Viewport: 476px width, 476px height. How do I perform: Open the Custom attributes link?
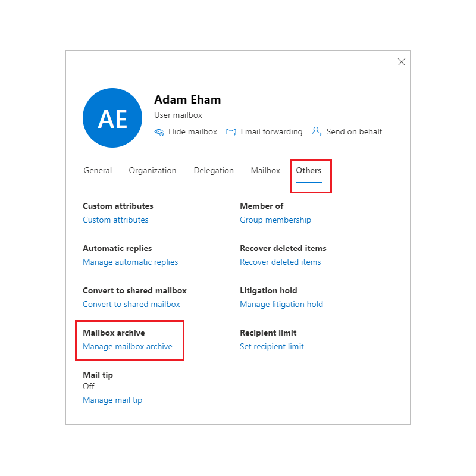115,220
